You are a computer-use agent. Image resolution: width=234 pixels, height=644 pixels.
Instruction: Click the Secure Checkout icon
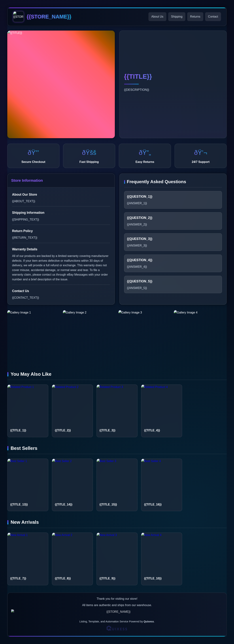coord(33,152)
